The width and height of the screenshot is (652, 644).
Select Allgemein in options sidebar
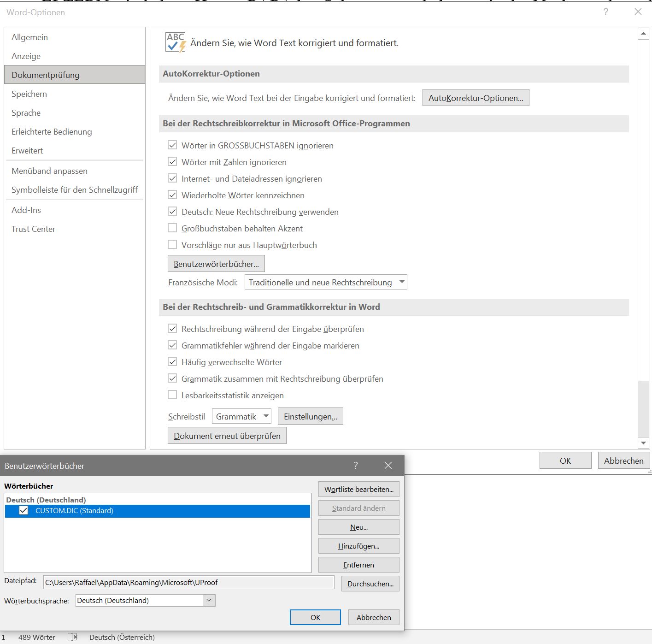75,37
